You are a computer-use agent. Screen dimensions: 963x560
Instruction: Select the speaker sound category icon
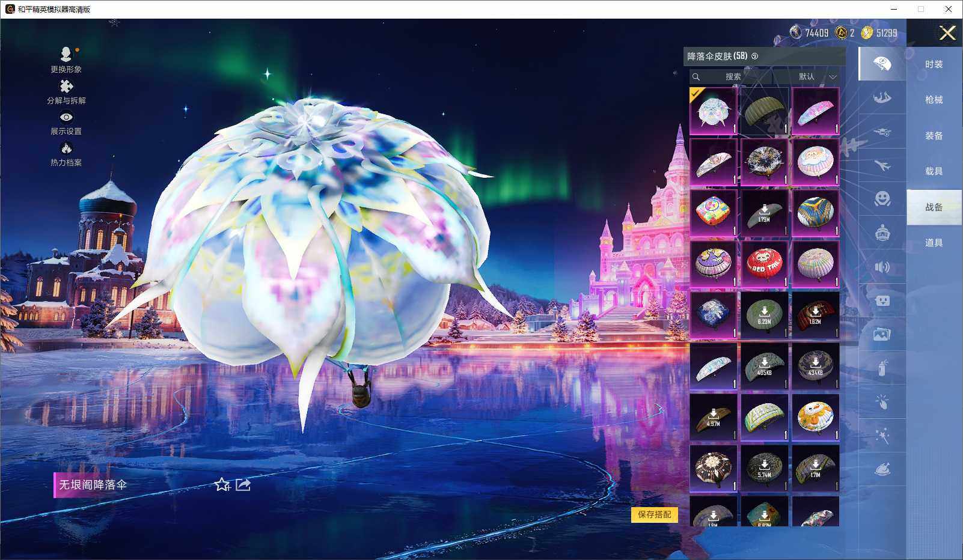(882, 267)
